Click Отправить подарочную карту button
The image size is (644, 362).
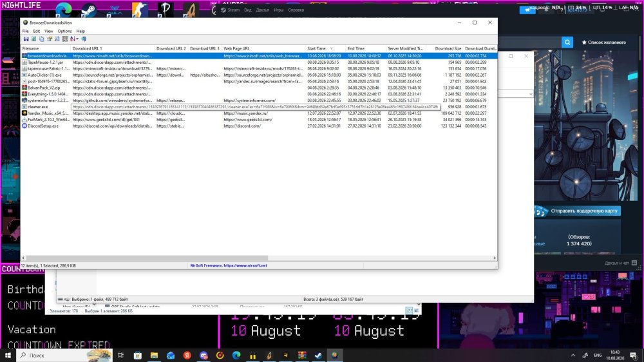point(579,211)
